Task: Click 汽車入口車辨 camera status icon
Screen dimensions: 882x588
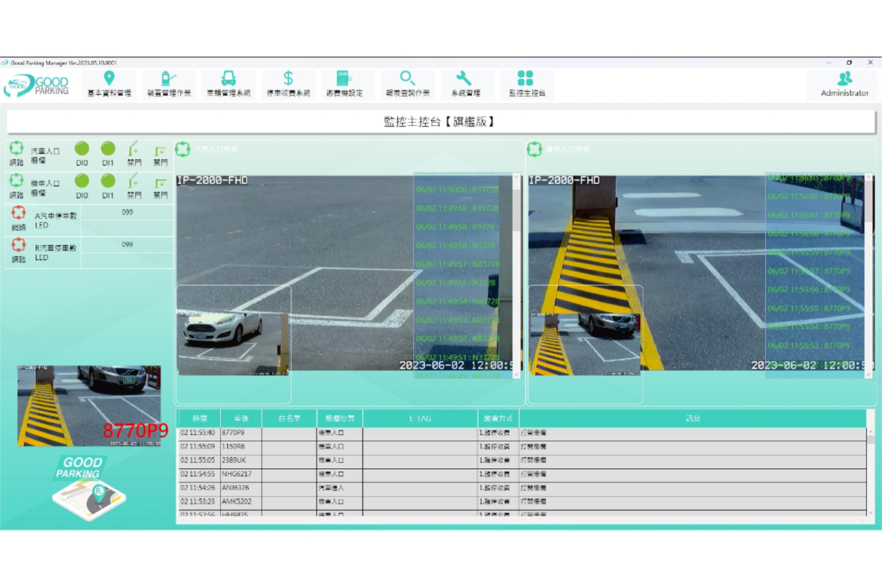Action: click(x=182, y=150)
